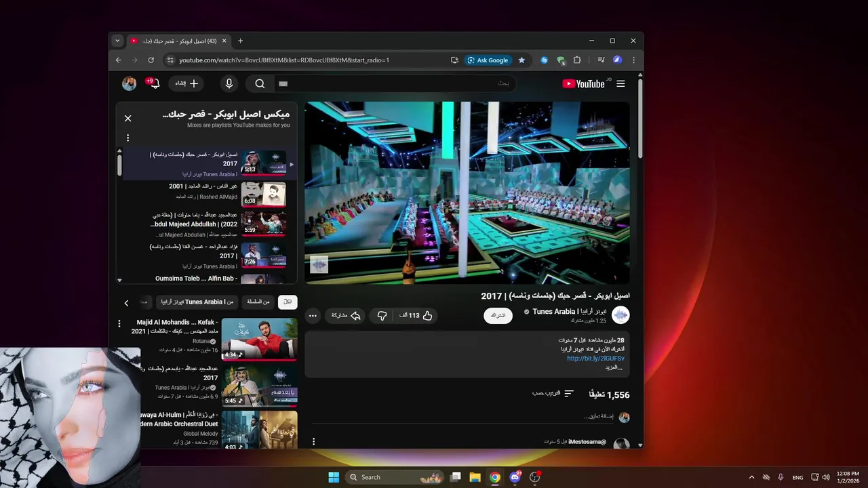This screenshot has height=488, width=868.
Task: Dislike the video with thumbs-down button
Action: click(x=382, y=316)
